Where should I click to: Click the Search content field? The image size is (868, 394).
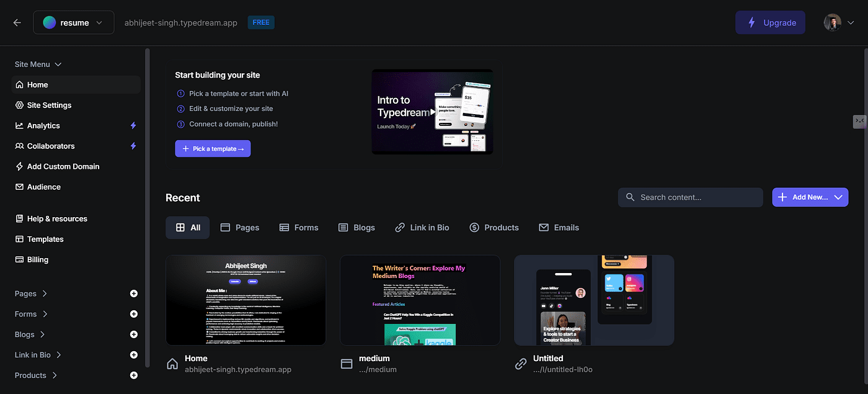pyautogui.click(x=690, y=197)
